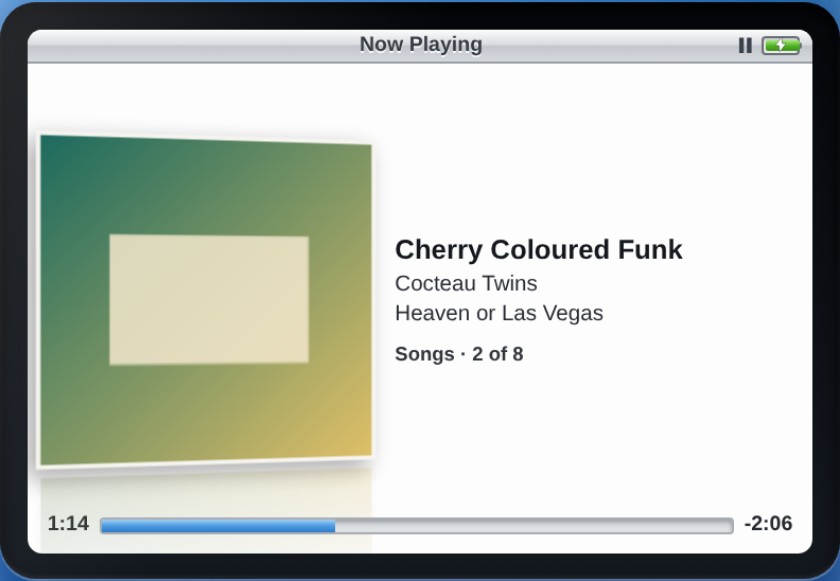Click the playback progress bar
840x581 pixels.
[416, 526]
